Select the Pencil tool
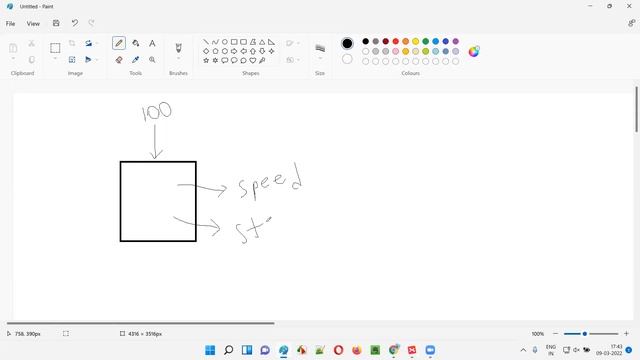The width and height of the screenshot is (640, 360). click(119, 43)
